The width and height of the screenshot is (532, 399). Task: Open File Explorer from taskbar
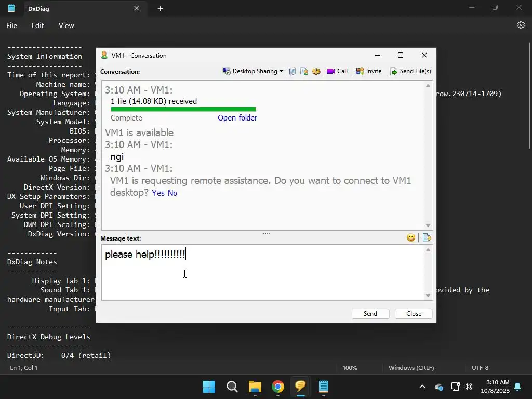[255, 387]
